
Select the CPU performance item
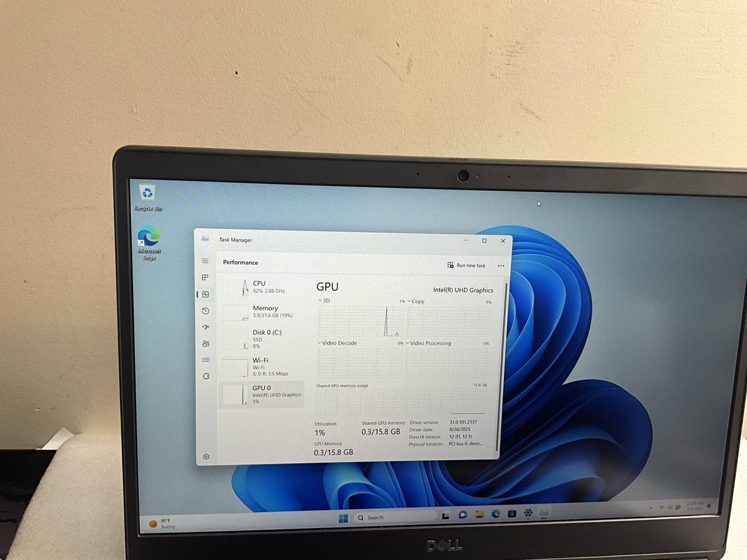pos(261,287)
